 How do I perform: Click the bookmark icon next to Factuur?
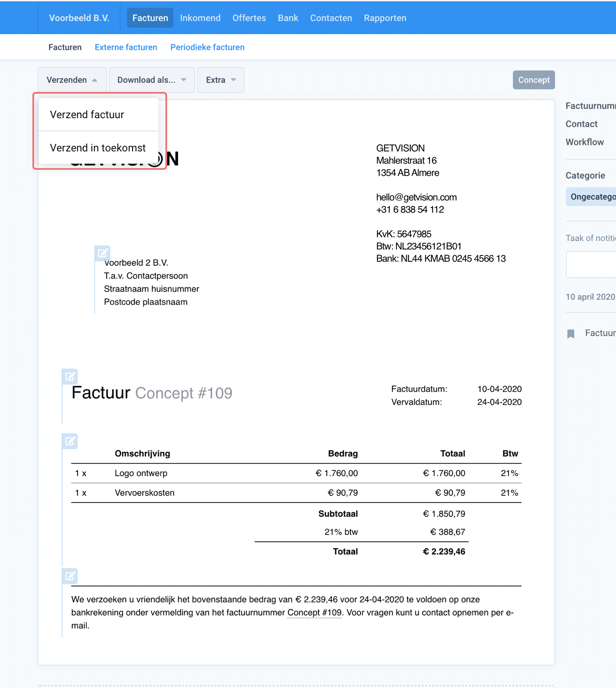coord(570,334)
